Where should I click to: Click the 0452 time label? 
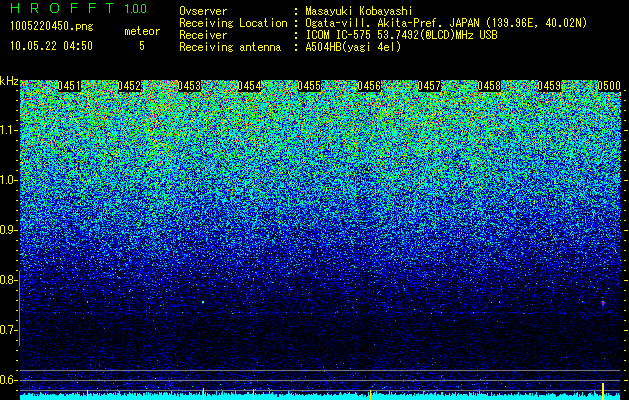point(129,86)
